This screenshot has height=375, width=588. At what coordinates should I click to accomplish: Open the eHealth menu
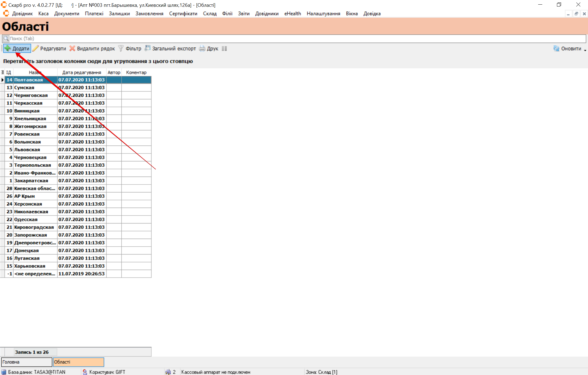pos(293,14)
